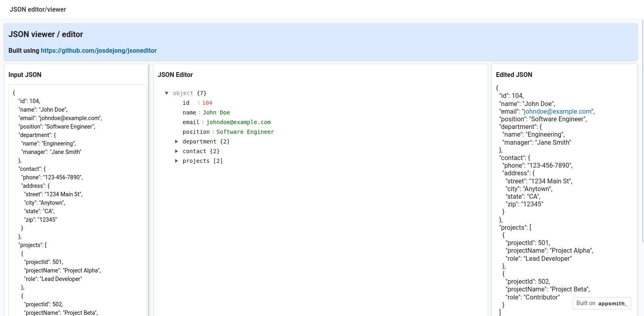Click the Built on appsmith badge
Image resolution: width=644 pixels, height=316 pixels.
[601, 303]
